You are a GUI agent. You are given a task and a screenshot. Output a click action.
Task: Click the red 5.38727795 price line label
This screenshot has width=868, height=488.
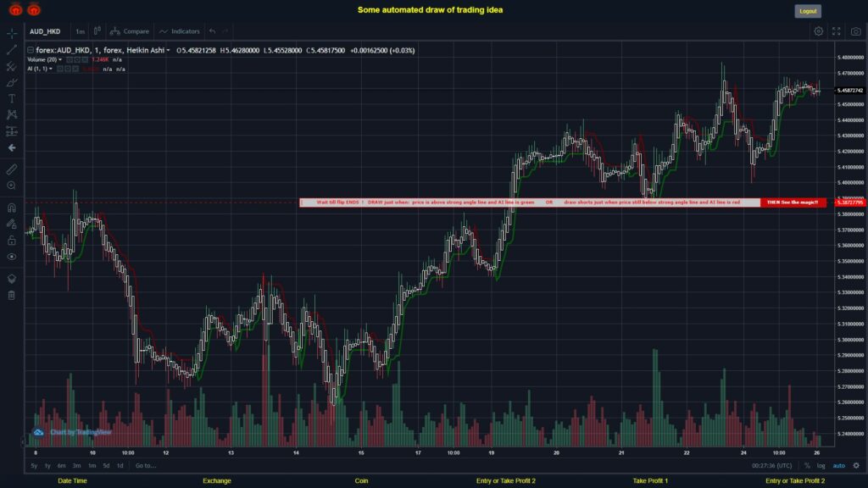click(x=849, y=202)
